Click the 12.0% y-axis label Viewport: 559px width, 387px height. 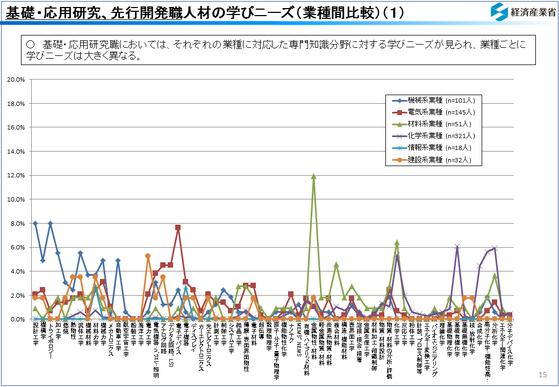pyautogui.click(x=16, y=176)
